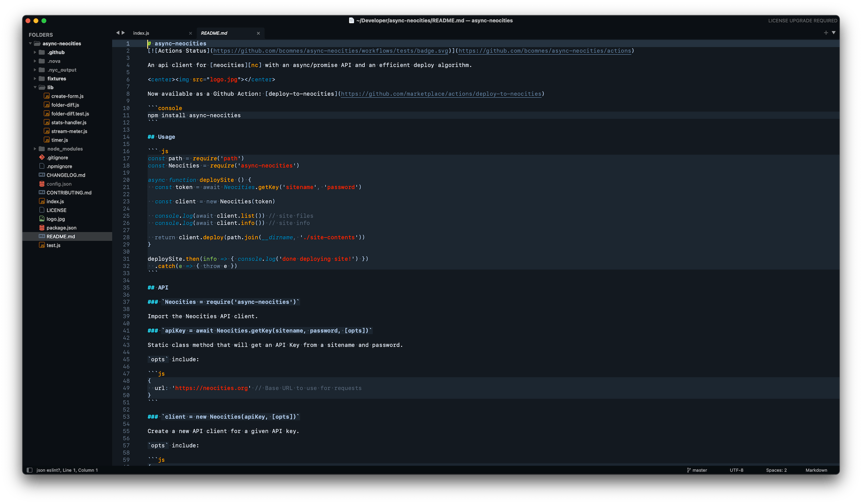Open create-form.js in the sidebar
The width and height of the screenshot is (862, 504).
(x=67, y=96)
